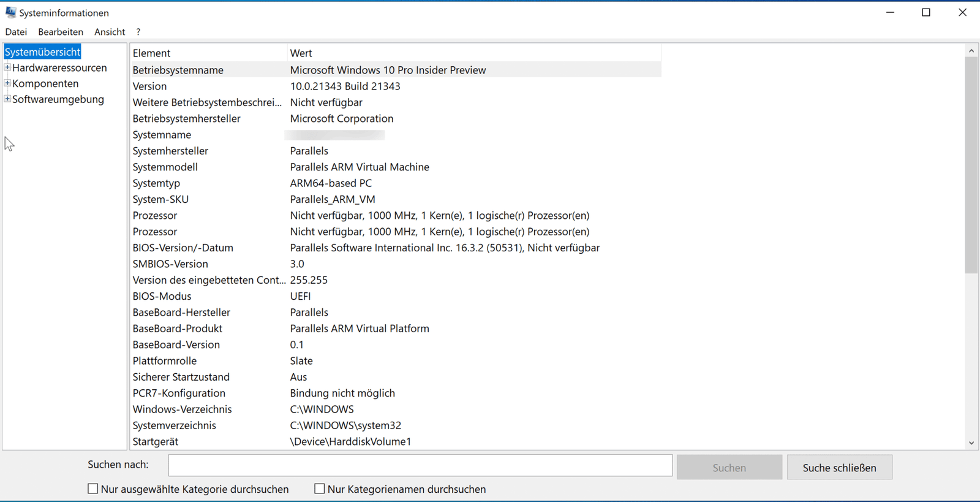Select the BaseBoard-Version row

point(396,344)
